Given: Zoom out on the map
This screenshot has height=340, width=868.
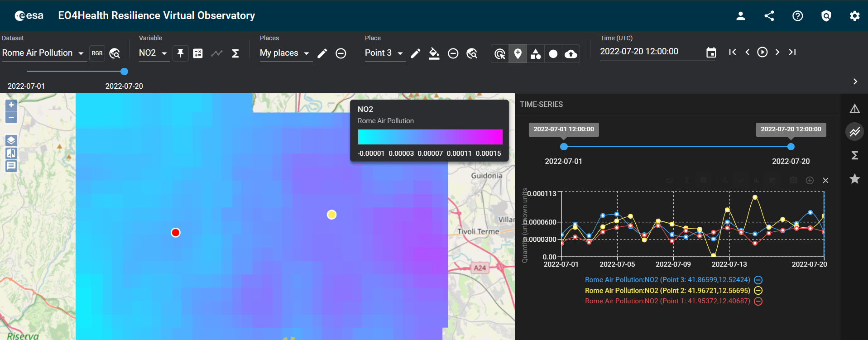Looking at the screenshot, I should [x=11, y=117].
